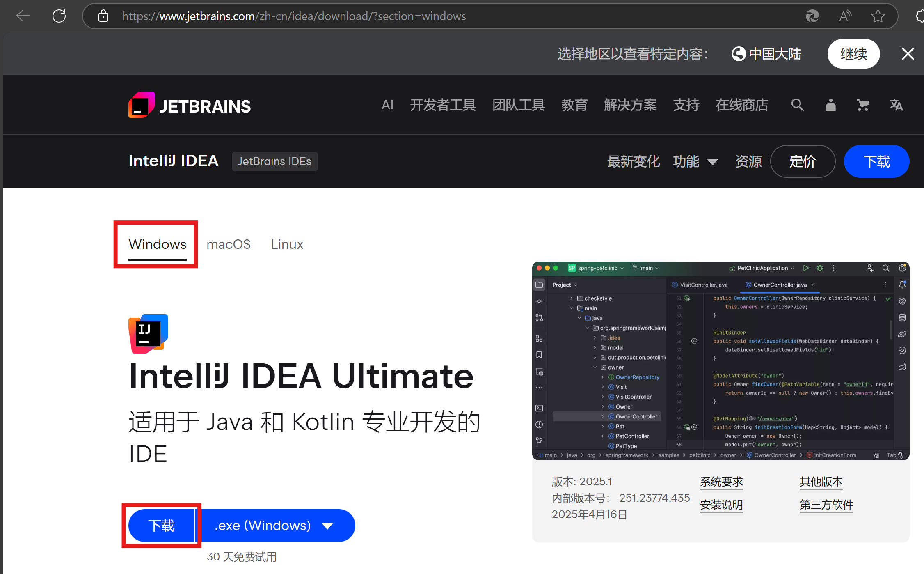Switch to the macOS tab
The width and height of the screenshot is (924, 574).
tap(229, 244)
